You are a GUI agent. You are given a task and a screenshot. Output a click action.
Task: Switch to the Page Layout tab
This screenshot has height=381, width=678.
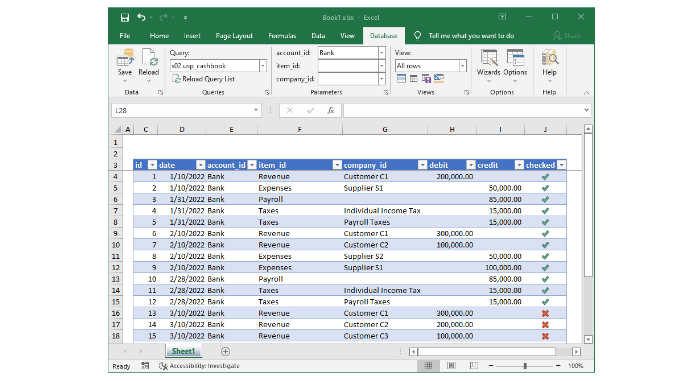click(x=234, y=36)
